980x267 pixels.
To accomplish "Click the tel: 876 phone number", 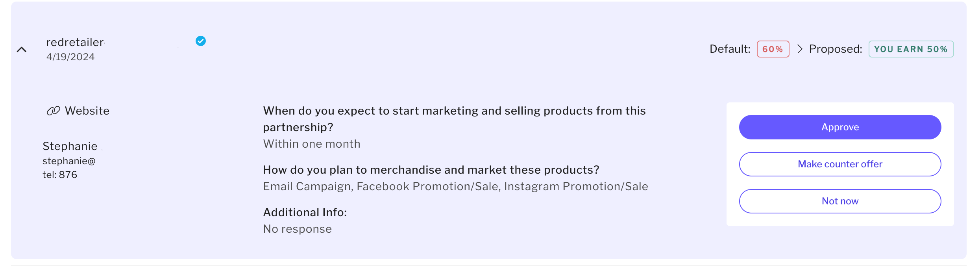I will pos(60,174).
